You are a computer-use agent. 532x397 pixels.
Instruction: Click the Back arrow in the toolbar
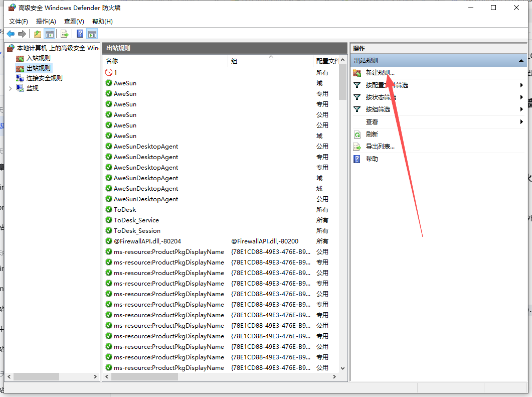[11, 34]
